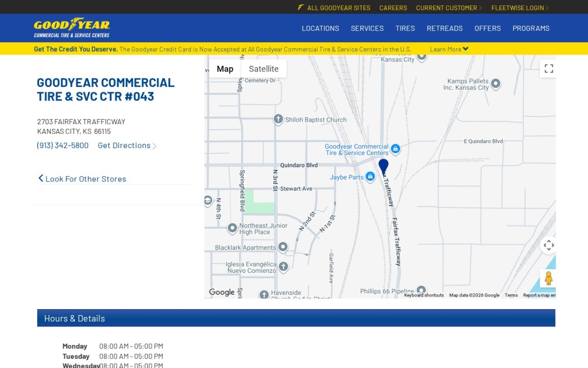Open map camera controls

click(x=549, y=245)
